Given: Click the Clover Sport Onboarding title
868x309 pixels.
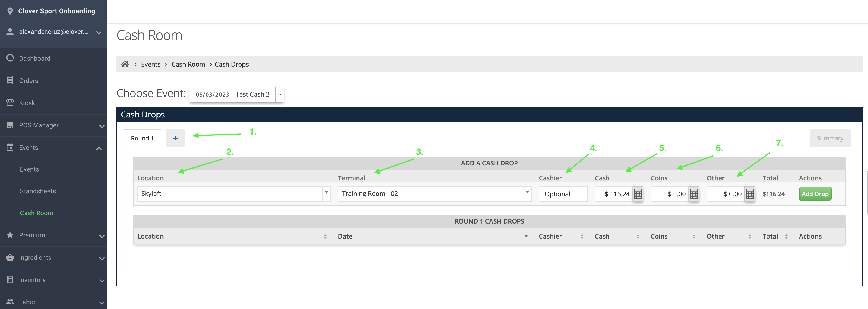Looking at the screenshot, I should pyautogui.click(x=57, y=11).
